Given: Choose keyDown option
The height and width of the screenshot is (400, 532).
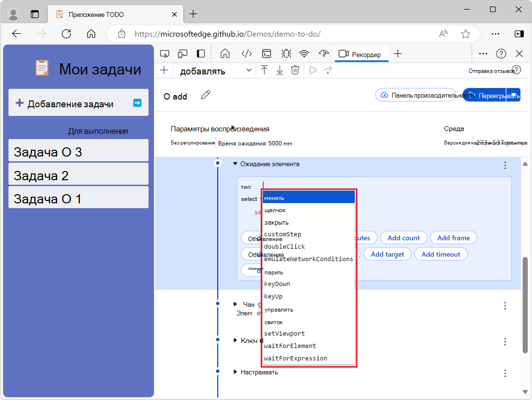Looking at the screenshot, I should coord(309,284).
